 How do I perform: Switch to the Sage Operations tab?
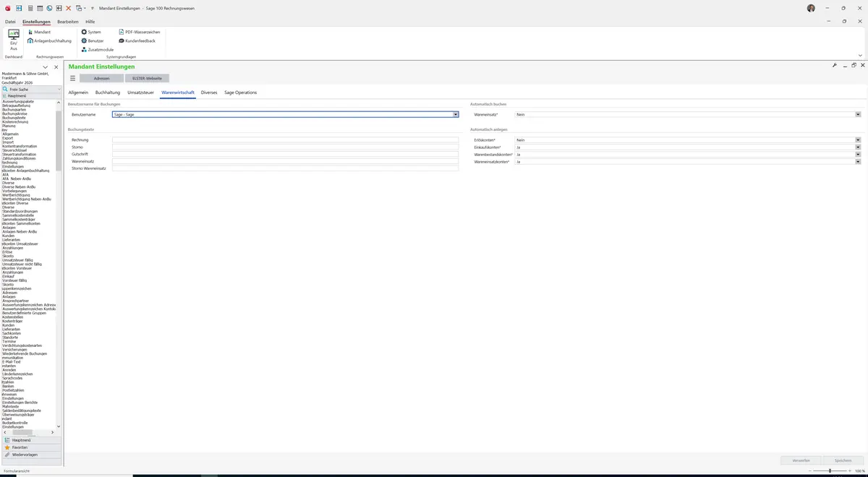point(241,93)
